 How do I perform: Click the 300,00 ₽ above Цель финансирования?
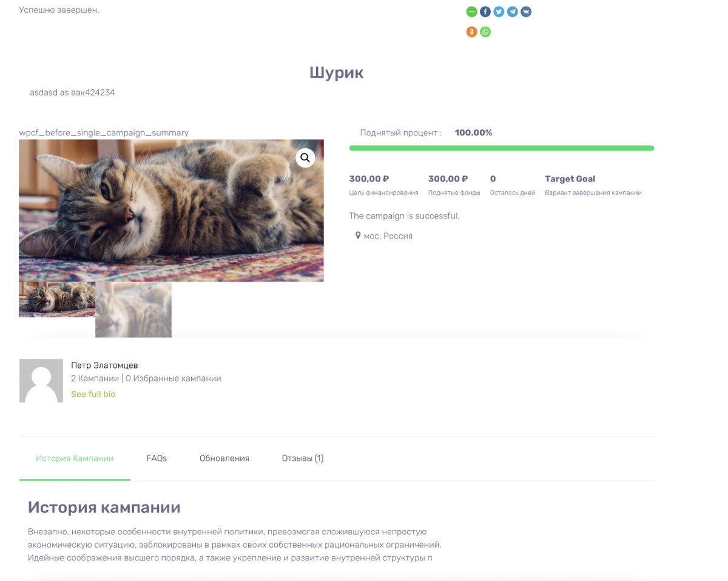click(369, 179)
